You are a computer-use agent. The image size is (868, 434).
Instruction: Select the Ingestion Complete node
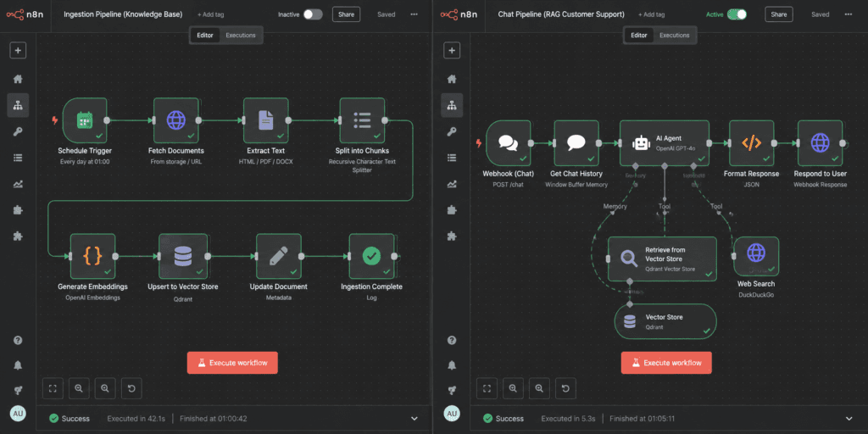pyautogui.click(x=371, y=256)
